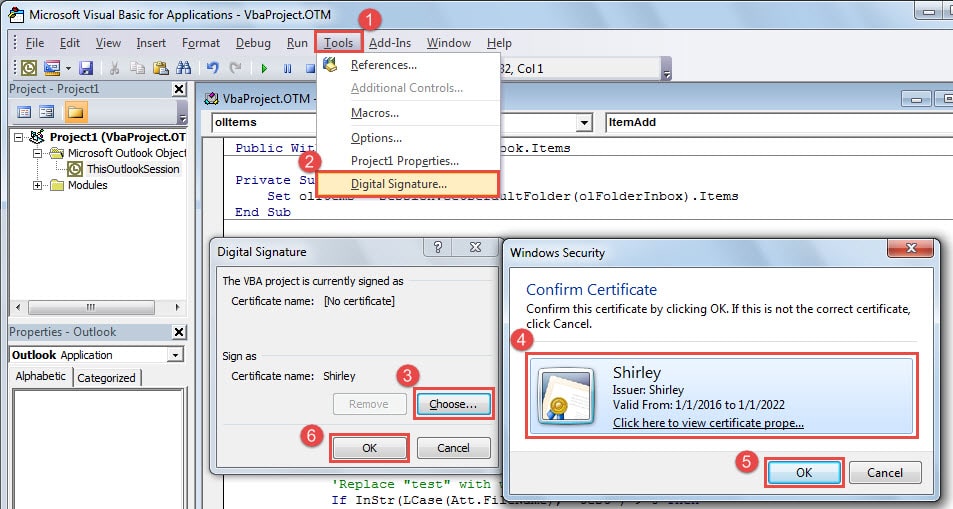Collapse the Microsoft Outlook Objects node
The height and width of the screenshot is (509, 953).
(x=38, y=153)
